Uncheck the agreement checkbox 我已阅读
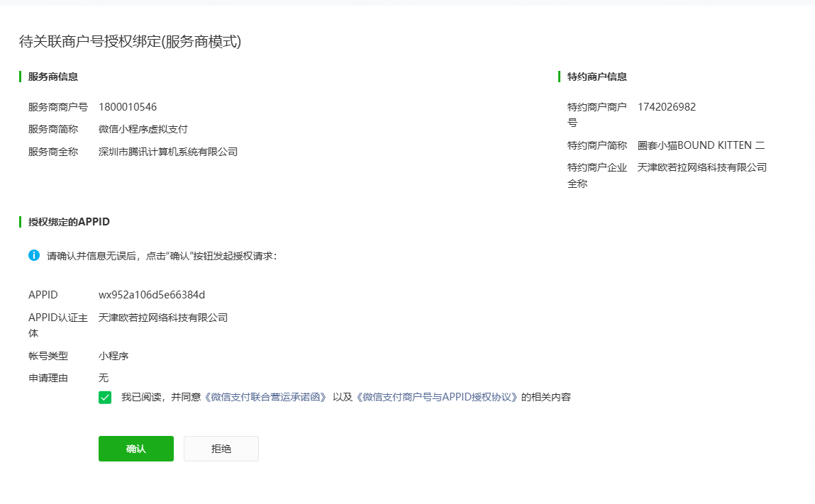Image resolution: width=815 pixels, height=504 pixels. click(105, 398)
